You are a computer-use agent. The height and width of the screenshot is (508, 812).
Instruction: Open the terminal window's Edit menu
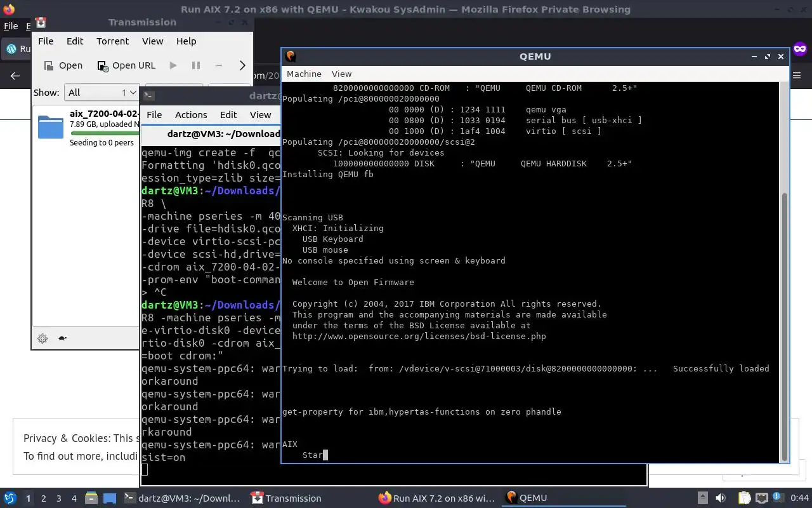228,114
